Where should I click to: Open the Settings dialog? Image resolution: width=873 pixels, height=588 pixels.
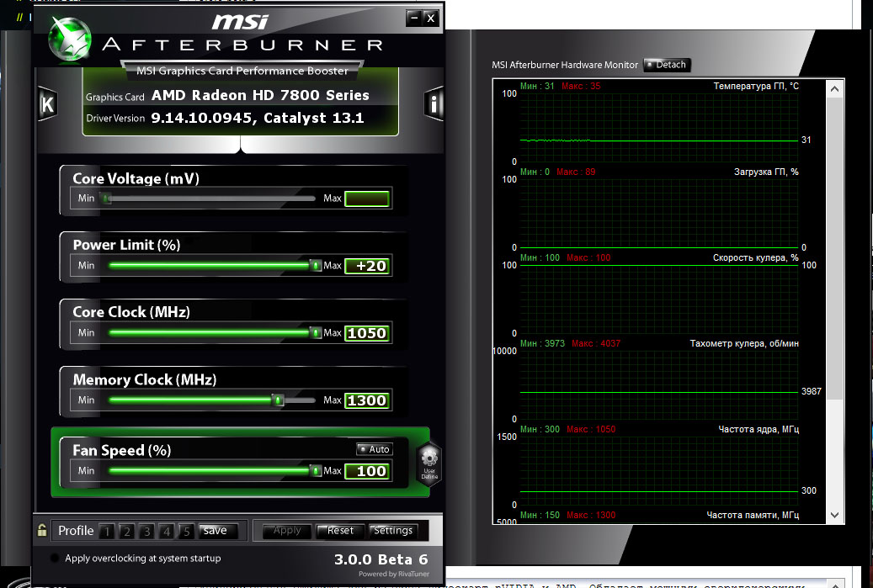[x=393, y=531]
